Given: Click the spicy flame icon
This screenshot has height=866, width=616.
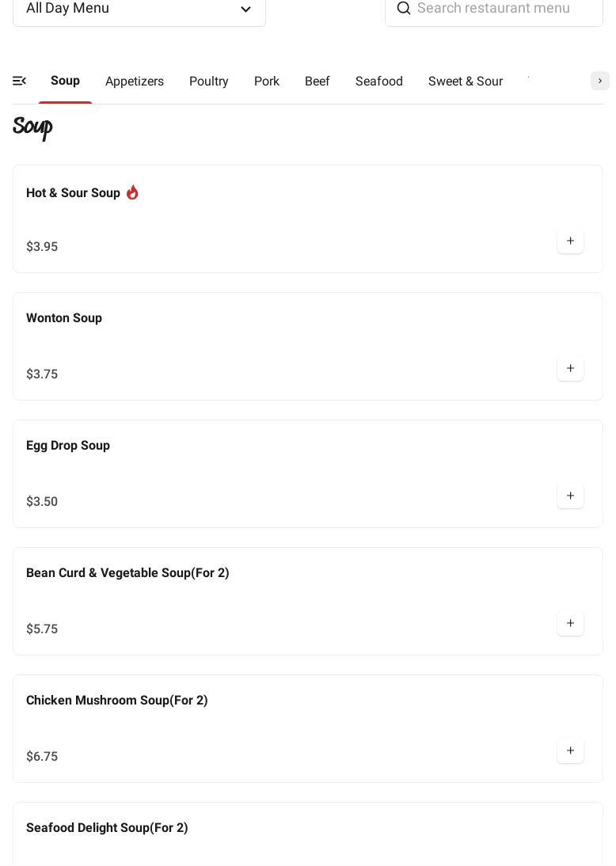Looking at the screenshot, I should [x=132, y=192].
